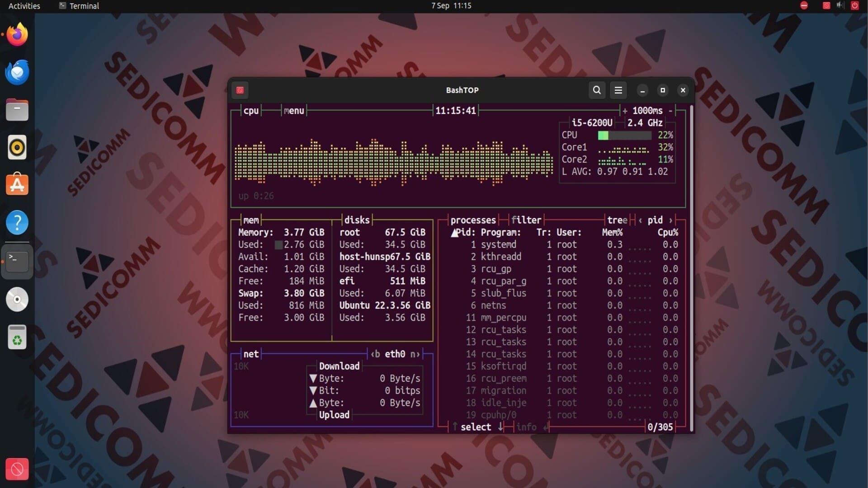Open Rhythmbox music player in the dock
Image resolution: width=868 pixels, height=488 pixels.
point(17,147)
